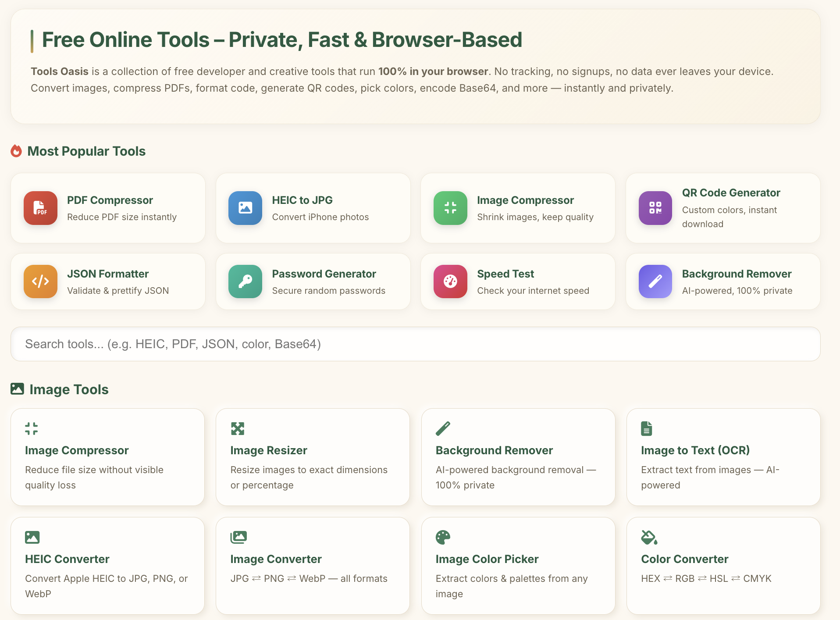Click the main 'Free Online Tools' page heading
This screenshot has width=840, height=620.
[282, 40]
